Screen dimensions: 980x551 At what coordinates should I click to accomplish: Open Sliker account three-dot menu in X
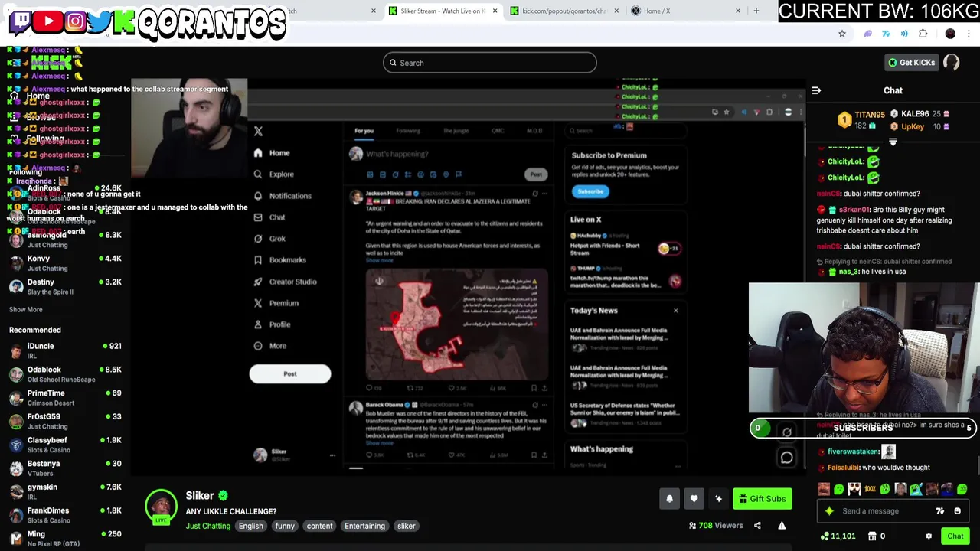point(332,455)
